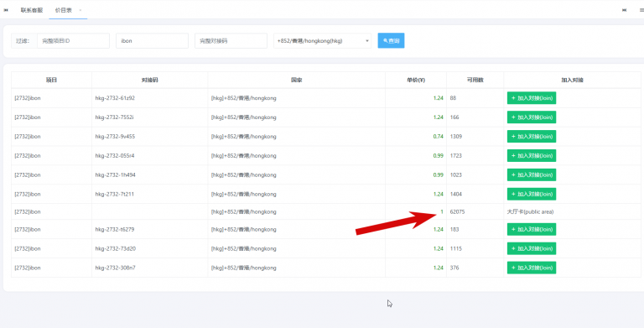Open the +852 hongkong country dropdown
The height and width of the screenshot is (328, 644).
coord(322,41)
